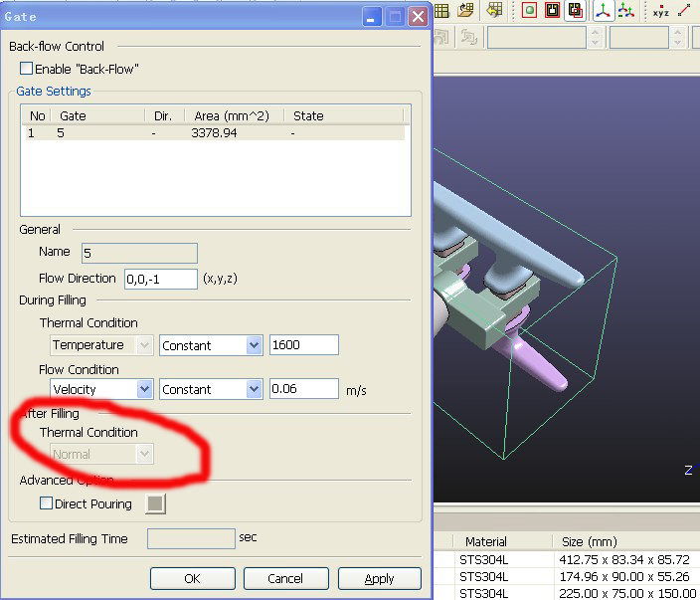Click the No column header

pos(37,115)
